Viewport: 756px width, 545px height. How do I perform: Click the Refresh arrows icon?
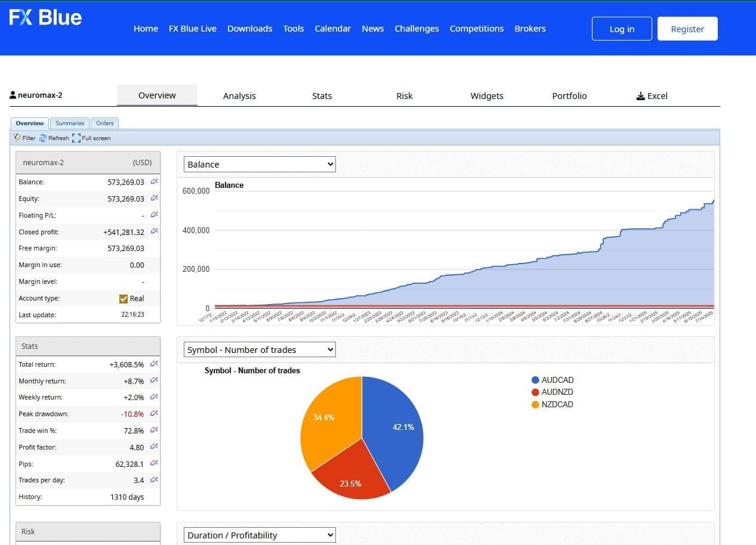[43, 138]
